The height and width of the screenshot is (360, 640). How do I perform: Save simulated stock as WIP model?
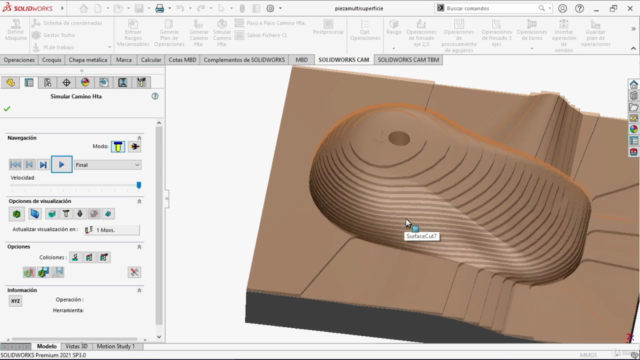(x=43, y=272)
